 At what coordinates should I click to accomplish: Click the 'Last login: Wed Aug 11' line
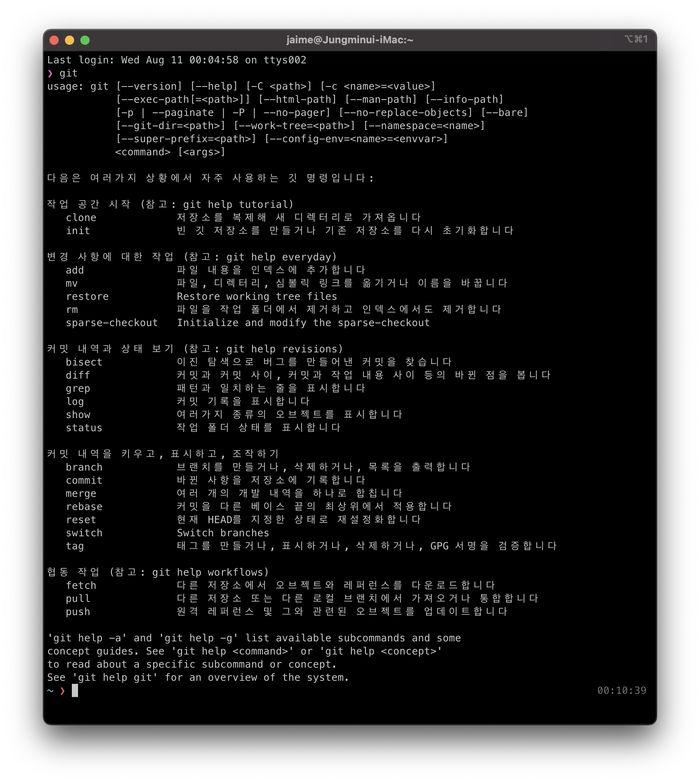click(177, 60)
